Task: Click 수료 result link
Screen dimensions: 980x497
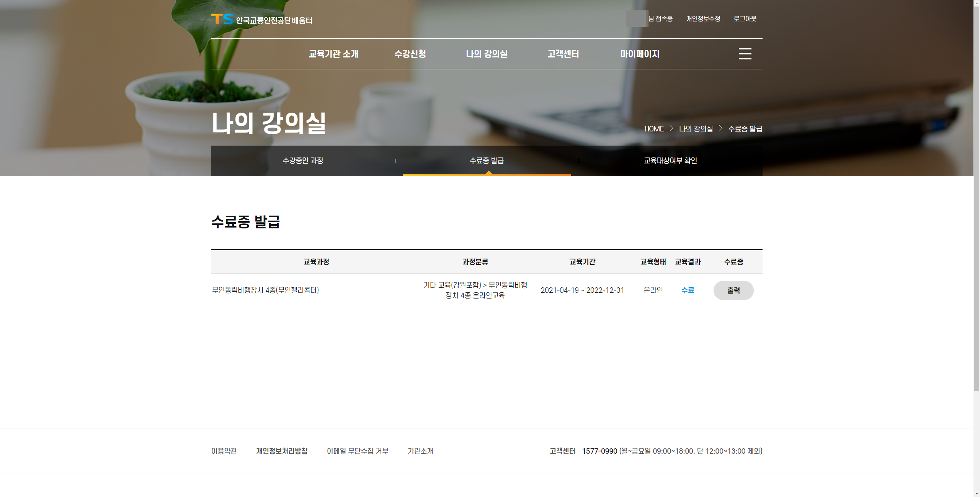Action: [688, 290]
